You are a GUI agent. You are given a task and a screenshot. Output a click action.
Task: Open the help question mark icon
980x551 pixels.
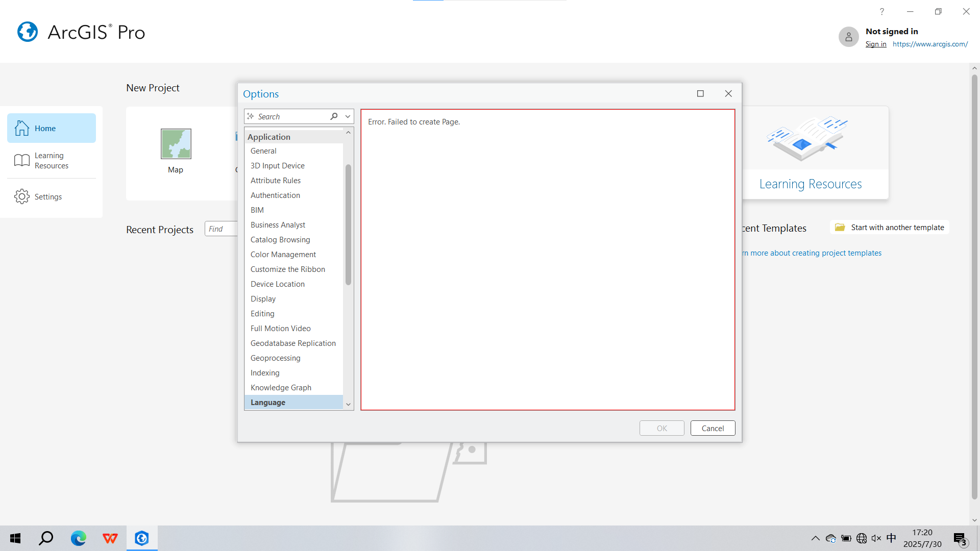point(881,11)
